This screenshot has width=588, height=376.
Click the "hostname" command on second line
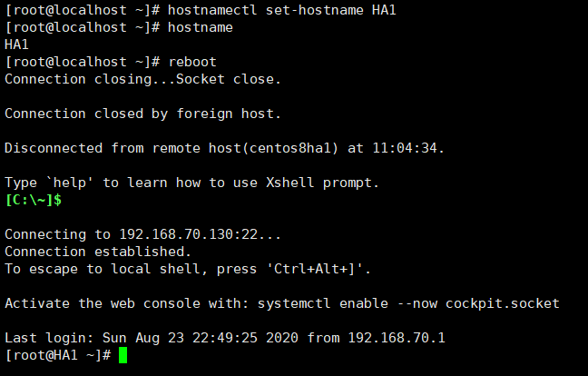201,27
